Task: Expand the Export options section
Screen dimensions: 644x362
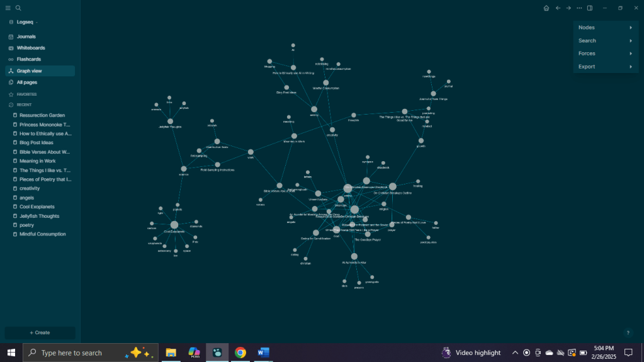Action: (x=605, y=67)
